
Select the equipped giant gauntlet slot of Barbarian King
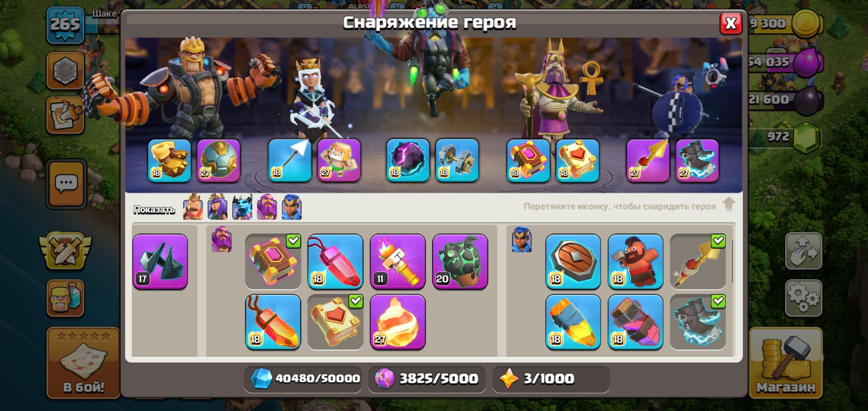(169, 161)
